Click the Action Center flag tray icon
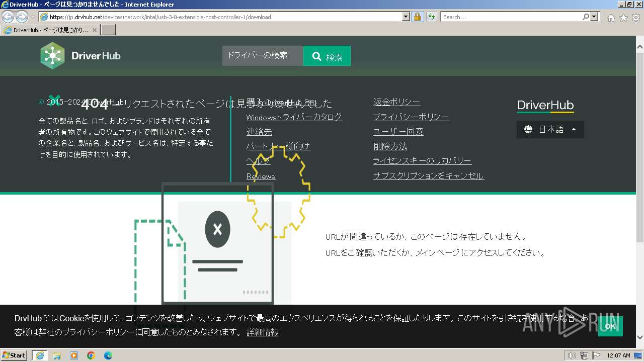The image size is (644, 362). 596,355
